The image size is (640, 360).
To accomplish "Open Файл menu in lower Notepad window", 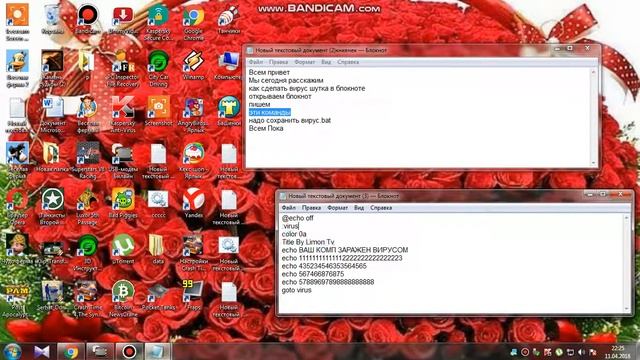I will click(289, 208).
